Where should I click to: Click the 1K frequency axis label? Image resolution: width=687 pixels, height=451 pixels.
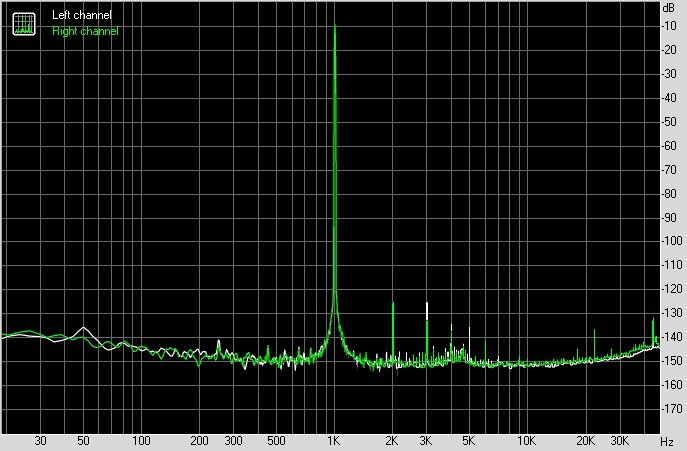(334, 440)
